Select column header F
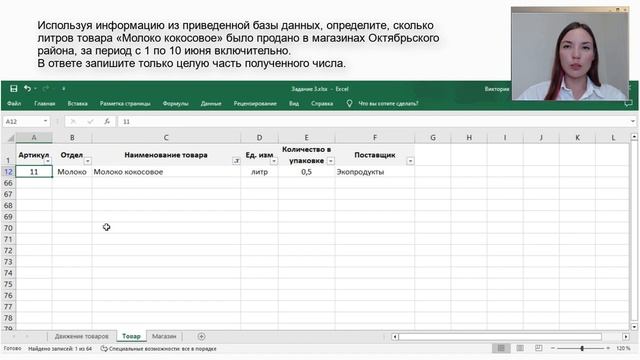 point(375,138)
